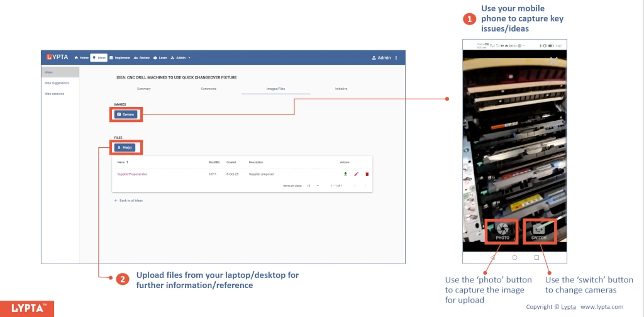Tap the Android home circle button
The image size is (644, 317).
(x=514, y=257)
